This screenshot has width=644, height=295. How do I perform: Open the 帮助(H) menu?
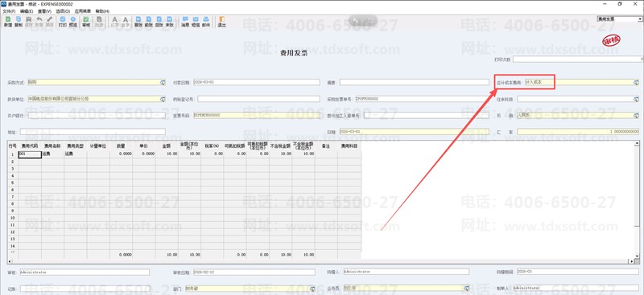[102, 11]
